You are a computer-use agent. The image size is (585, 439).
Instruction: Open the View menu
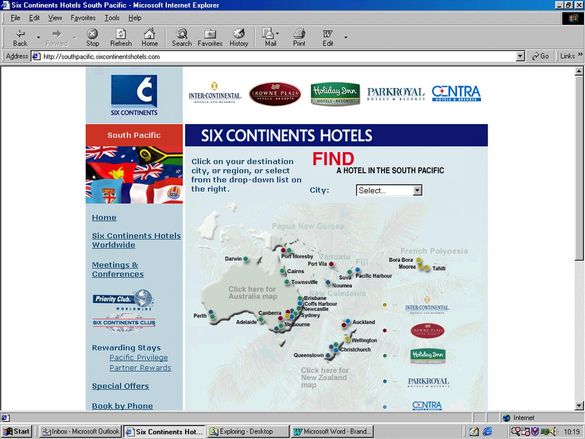55,18
